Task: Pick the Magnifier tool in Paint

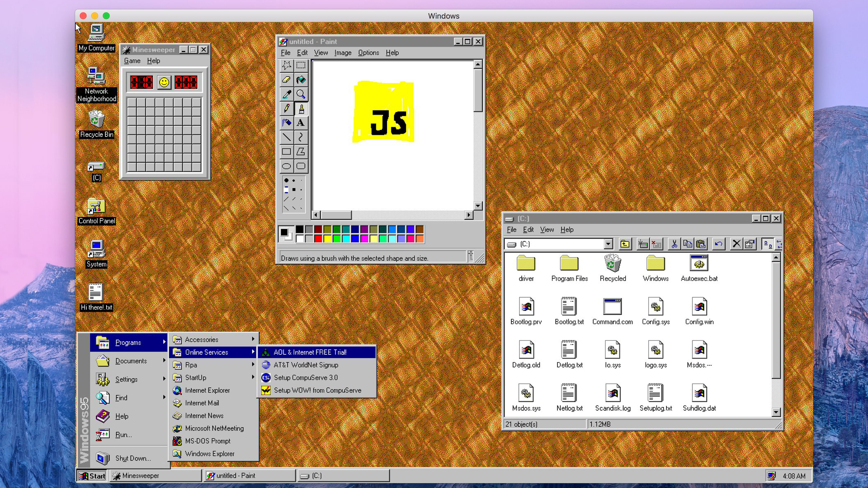Action: pos(301,94)
